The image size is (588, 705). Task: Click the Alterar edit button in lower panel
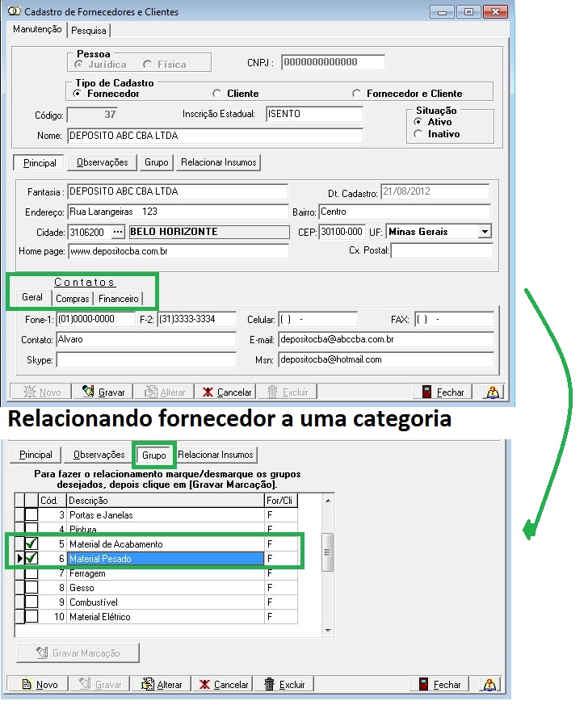click(x=162, y=684)
